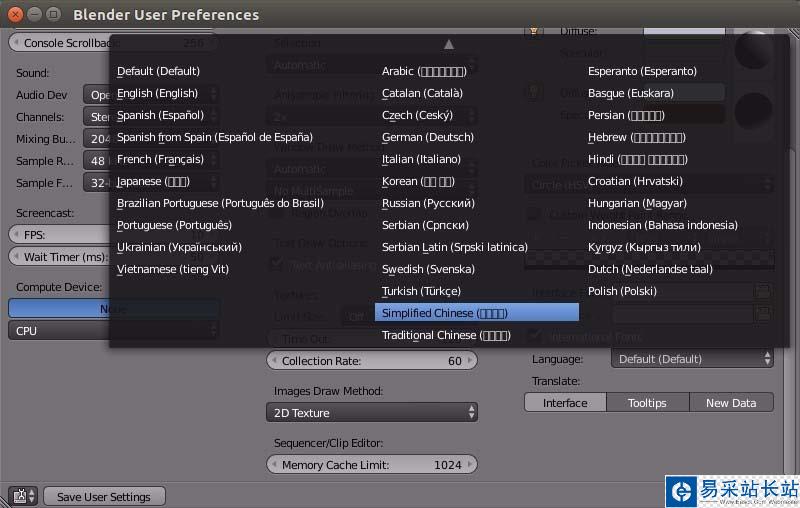Open Sample Format dropdown
Screen dimensions: 800x508
tap(96, 183)
